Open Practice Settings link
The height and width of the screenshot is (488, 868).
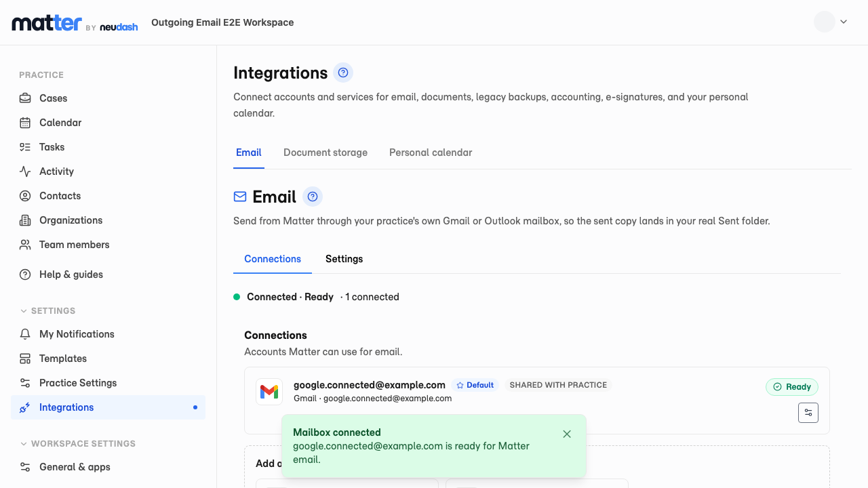108,383
